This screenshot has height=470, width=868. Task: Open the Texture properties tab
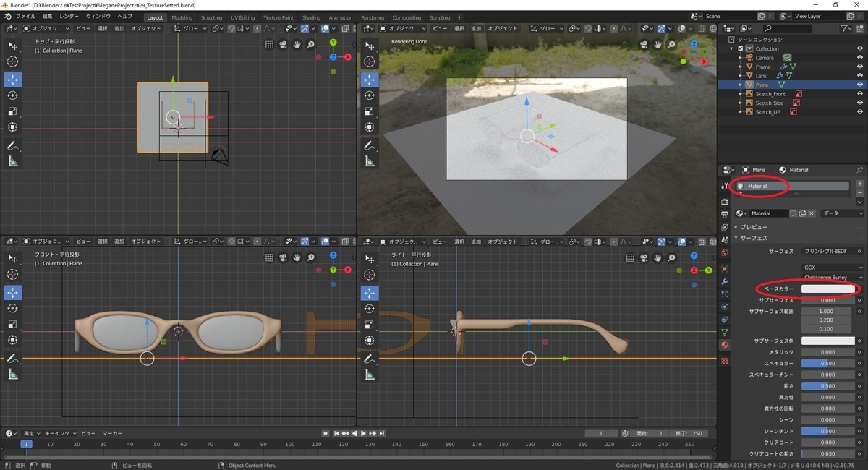click(x=725, y=359)
